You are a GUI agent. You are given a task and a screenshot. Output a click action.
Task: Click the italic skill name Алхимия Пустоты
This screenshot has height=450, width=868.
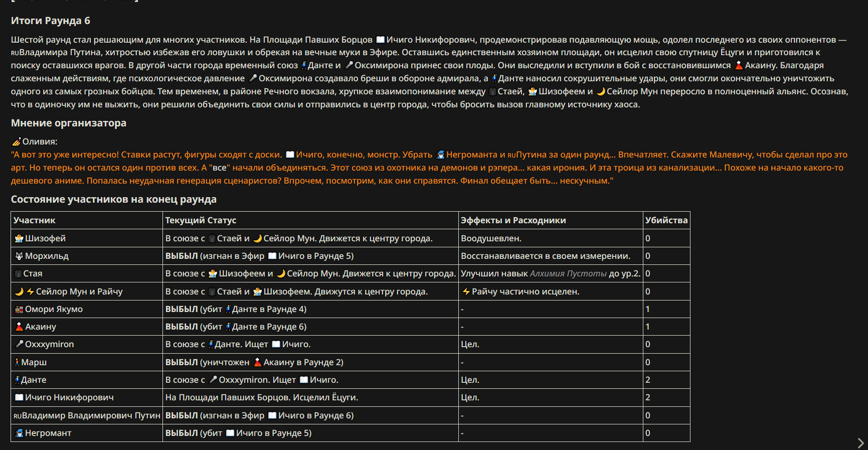[x=568, y=273]
